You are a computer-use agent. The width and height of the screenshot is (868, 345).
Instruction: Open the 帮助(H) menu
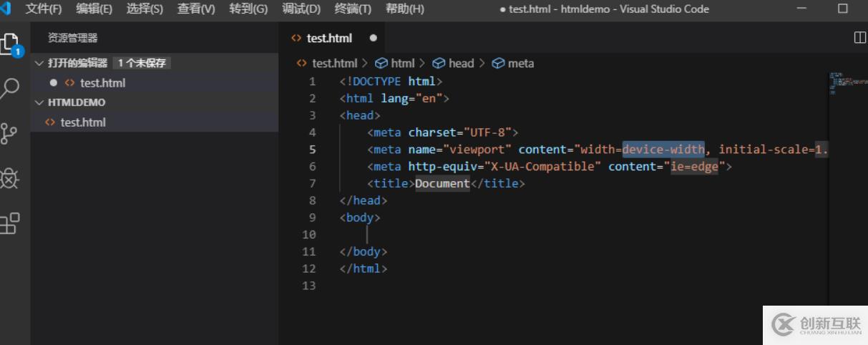tap(404, 9)
